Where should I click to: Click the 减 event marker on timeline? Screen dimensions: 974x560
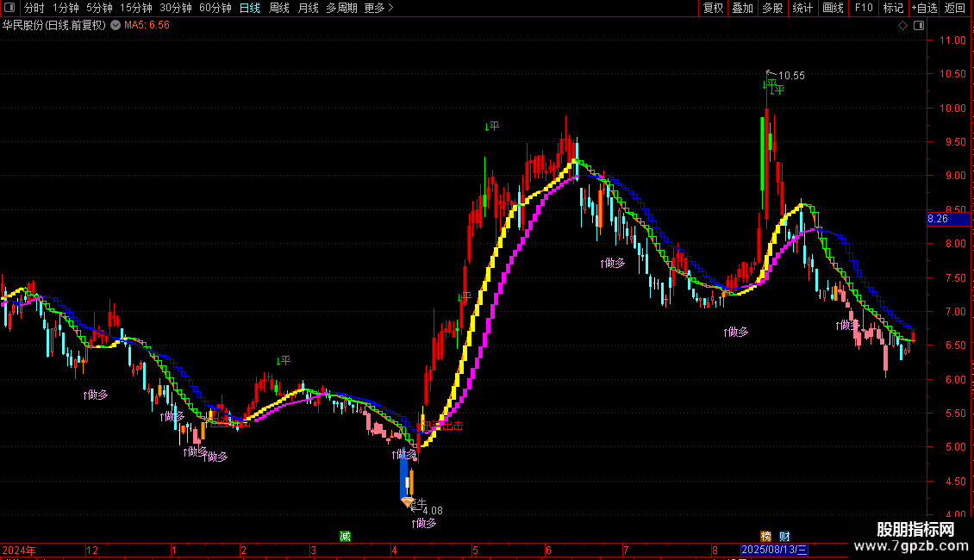pos(345,537)
